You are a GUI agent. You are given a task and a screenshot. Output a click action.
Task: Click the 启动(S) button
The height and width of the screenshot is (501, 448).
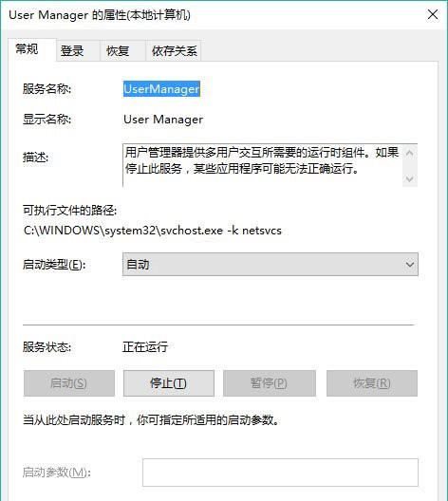pyautogui.click(x=69, y=383)
